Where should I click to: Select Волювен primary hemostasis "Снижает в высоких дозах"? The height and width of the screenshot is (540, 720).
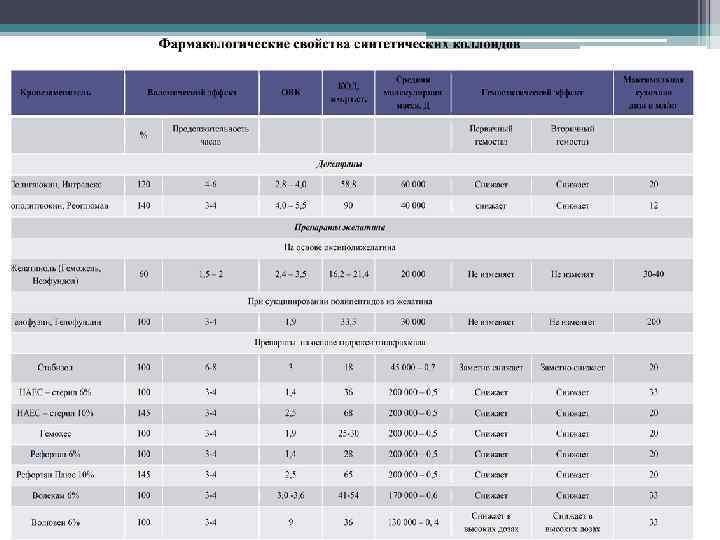[x=491, y=523]
